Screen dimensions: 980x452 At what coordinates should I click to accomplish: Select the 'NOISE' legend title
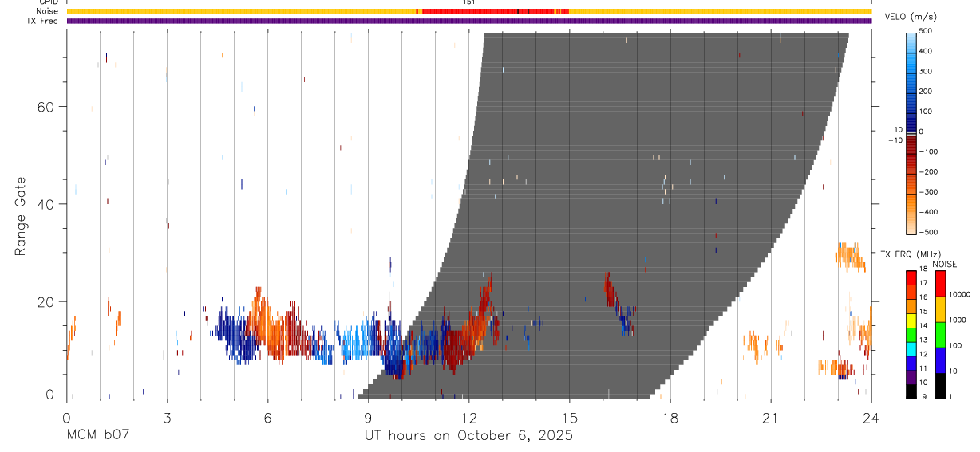(945, 264)
